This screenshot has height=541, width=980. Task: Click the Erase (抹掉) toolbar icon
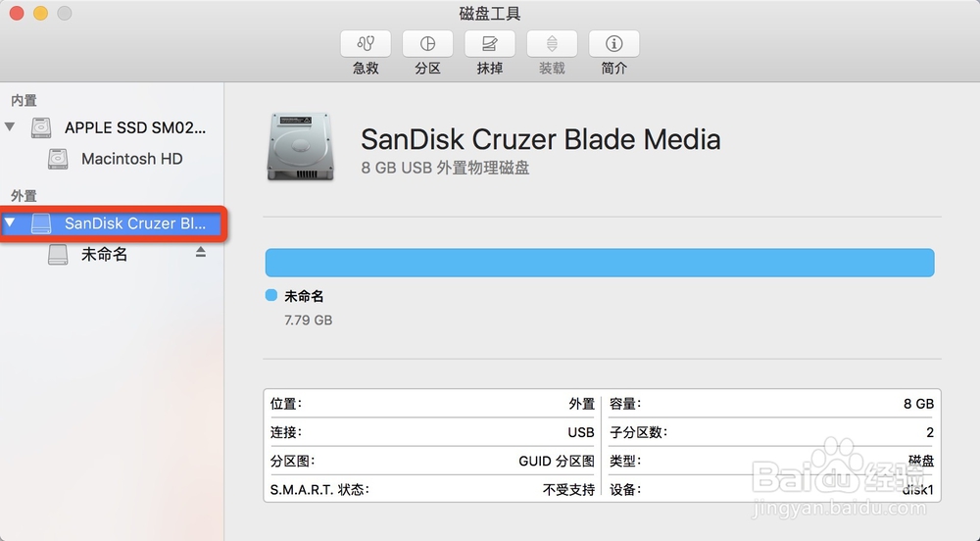point(489,44)
